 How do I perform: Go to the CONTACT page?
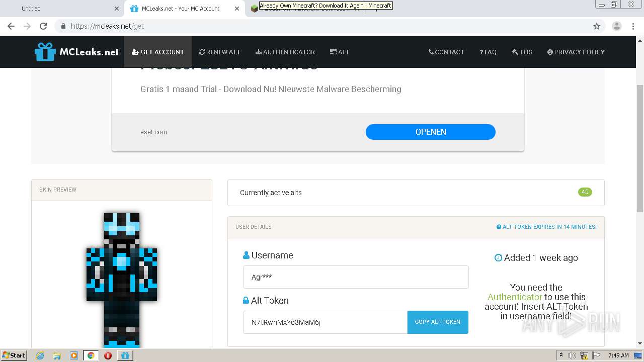click(x=446, y=52)
